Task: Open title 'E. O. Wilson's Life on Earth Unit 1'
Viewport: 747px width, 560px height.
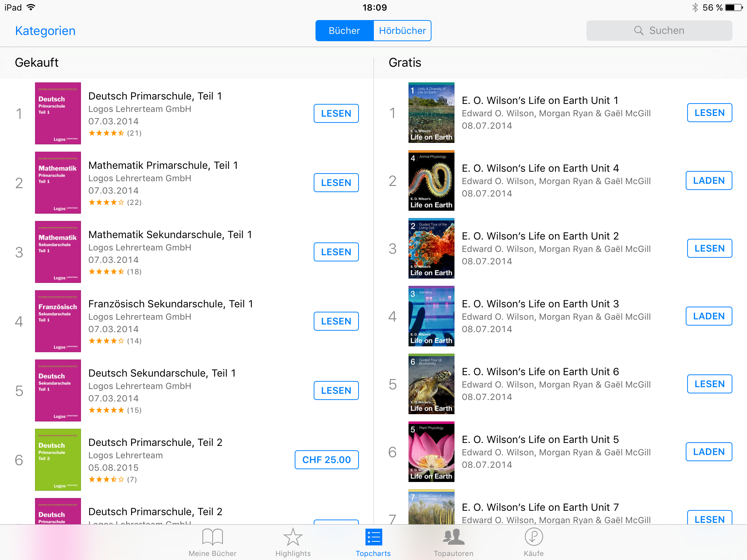Action: pyautogui.click(x=540, y=100)
